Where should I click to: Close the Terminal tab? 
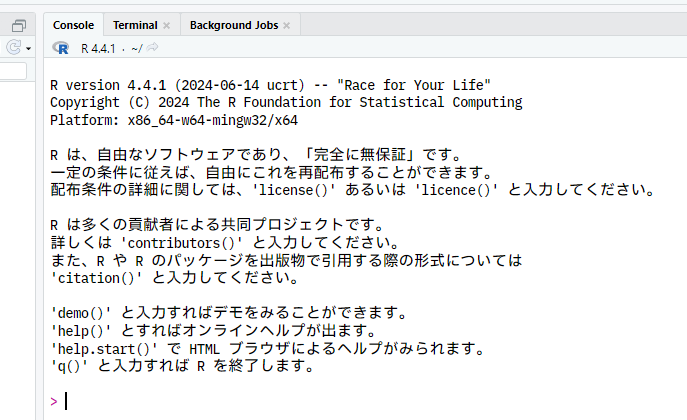[166, 26]
